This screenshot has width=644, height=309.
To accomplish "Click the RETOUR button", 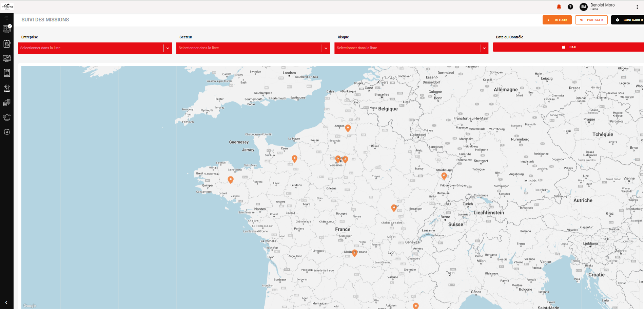I will [x=557, y=20].
